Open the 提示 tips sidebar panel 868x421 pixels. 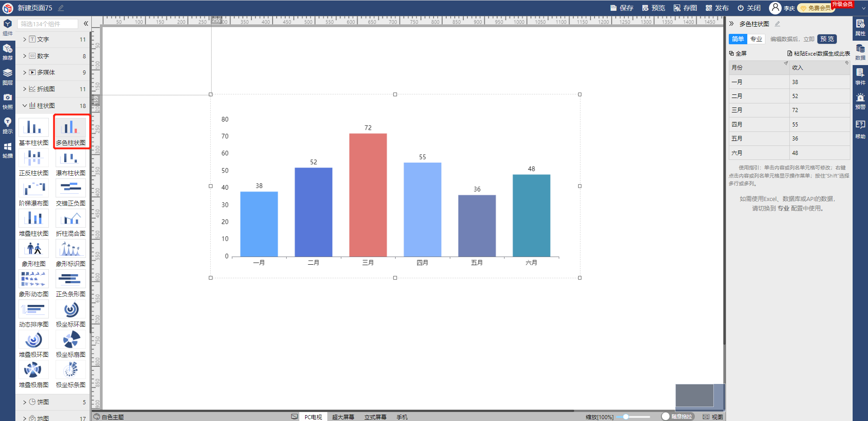tap(8, 126)
